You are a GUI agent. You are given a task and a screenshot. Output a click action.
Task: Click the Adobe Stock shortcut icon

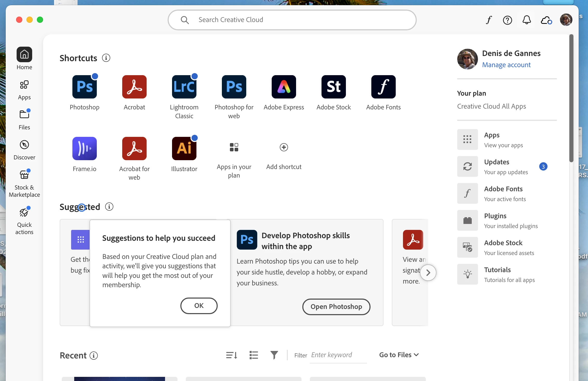point(333,87)
